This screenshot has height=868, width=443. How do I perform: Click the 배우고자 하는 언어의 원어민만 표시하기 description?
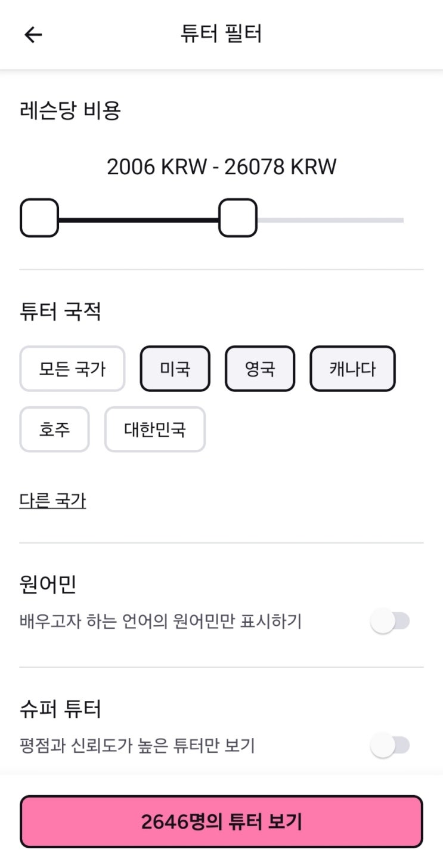coord(160,622)
